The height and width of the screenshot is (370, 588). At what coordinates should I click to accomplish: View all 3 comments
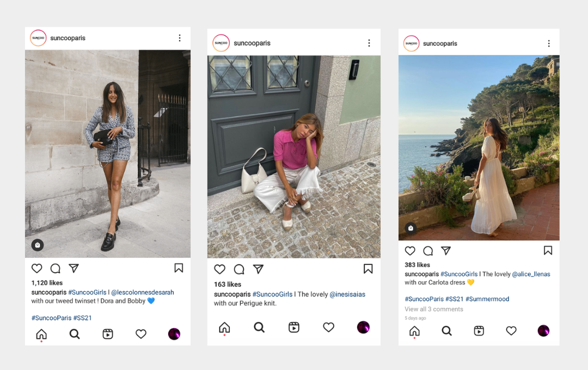click(434, 309)
